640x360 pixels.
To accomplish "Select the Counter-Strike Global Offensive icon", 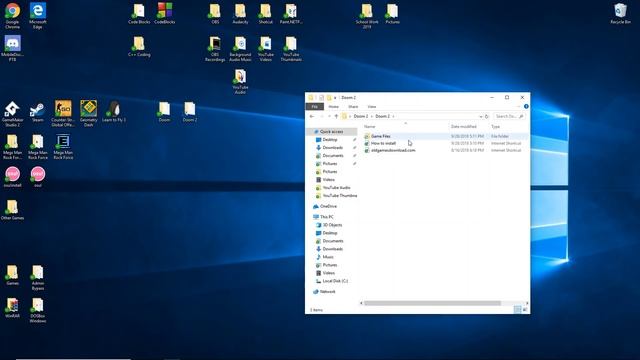I will [x=63, y=114].
